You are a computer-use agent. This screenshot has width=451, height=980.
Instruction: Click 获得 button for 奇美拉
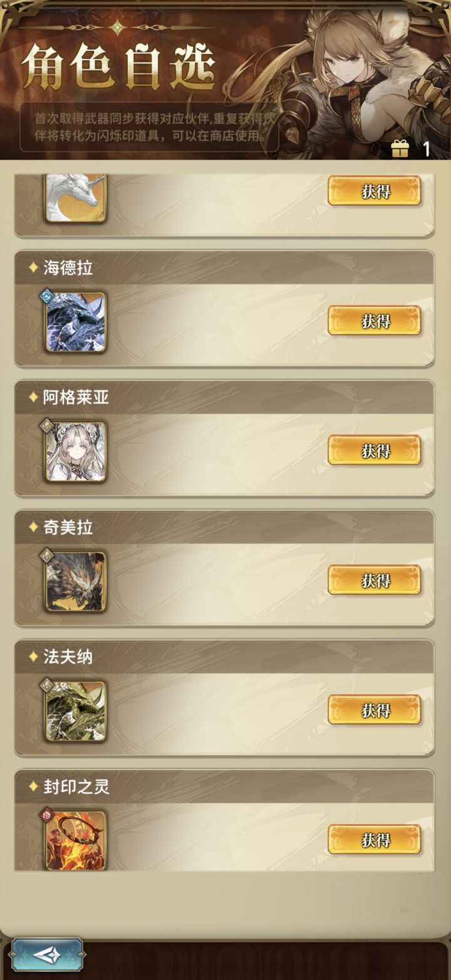375,580
